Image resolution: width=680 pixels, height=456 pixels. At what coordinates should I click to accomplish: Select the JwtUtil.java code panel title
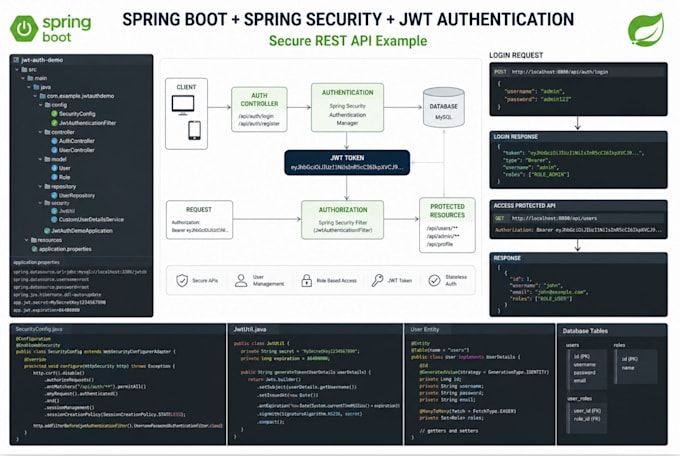(250, 329)
